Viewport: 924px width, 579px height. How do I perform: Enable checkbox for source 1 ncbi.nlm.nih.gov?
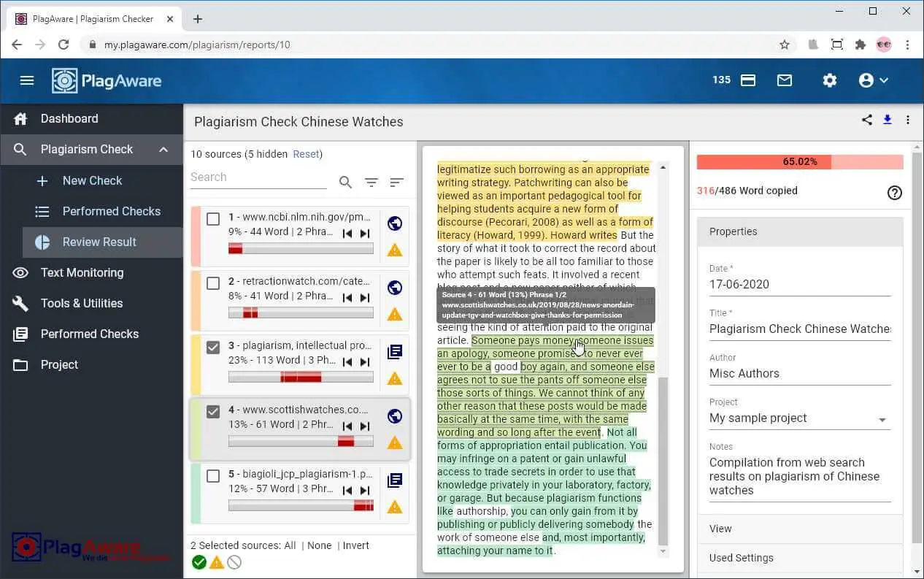[x=213, y=218]
